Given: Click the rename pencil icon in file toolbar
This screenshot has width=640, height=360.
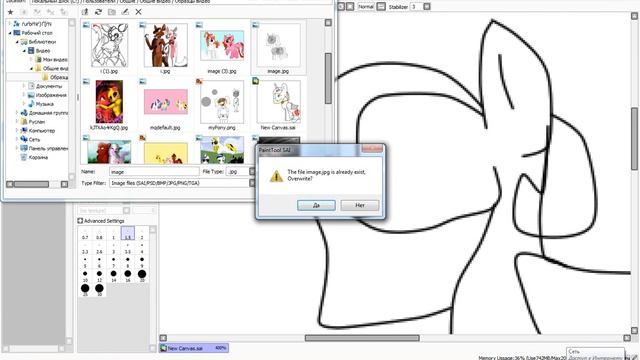Looking at the screenshot, I should 125,12.
